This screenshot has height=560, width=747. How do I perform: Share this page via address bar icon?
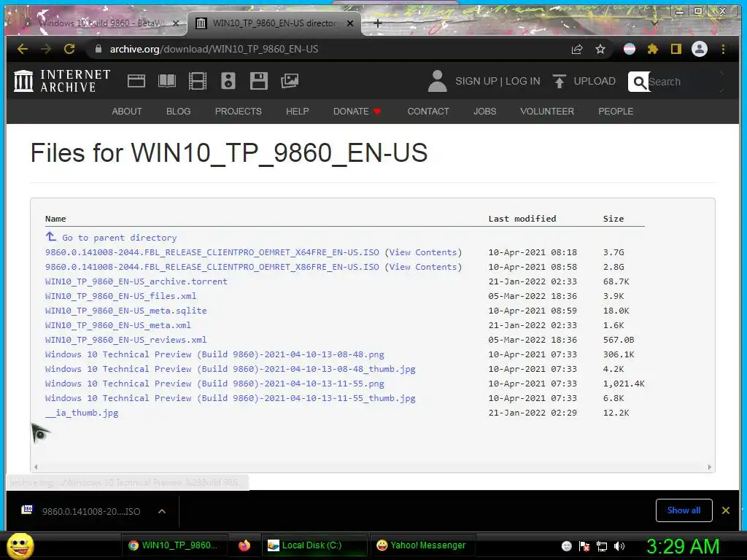click(577, 49)
